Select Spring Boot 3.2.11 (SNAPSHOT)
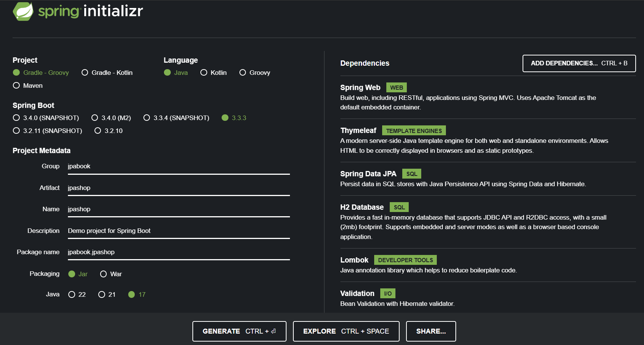 point(47,131)
